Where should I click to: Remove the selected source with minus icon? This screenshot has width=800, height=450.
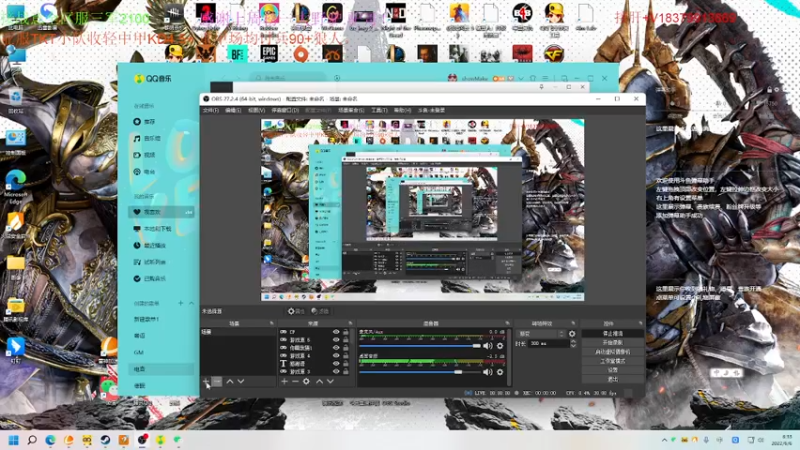coord(295,381)
